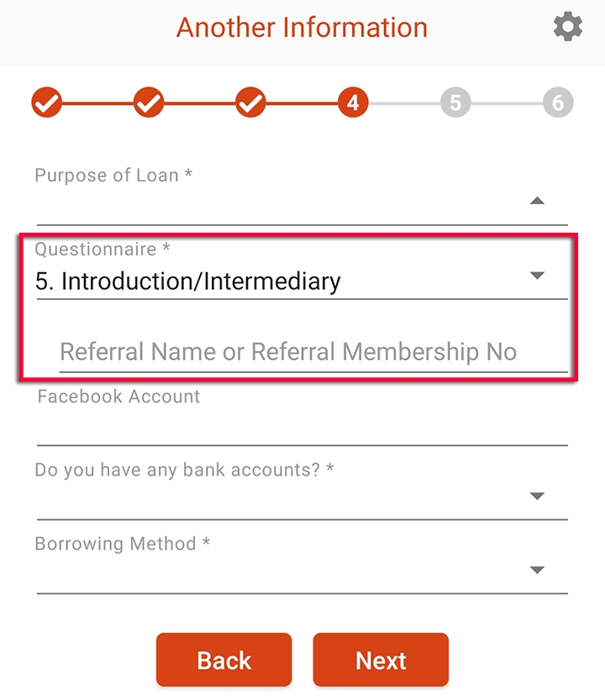605x700 pixels.
Task: Expand the Borrowing Method dropdown arrow
Action: pos(538,571)
